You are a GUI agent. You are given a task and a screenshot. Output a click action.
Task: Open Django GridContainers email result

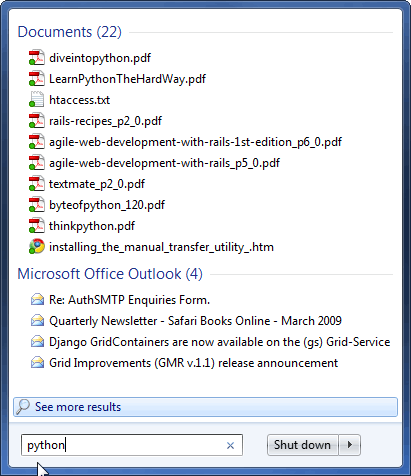(x=219, y=342)
